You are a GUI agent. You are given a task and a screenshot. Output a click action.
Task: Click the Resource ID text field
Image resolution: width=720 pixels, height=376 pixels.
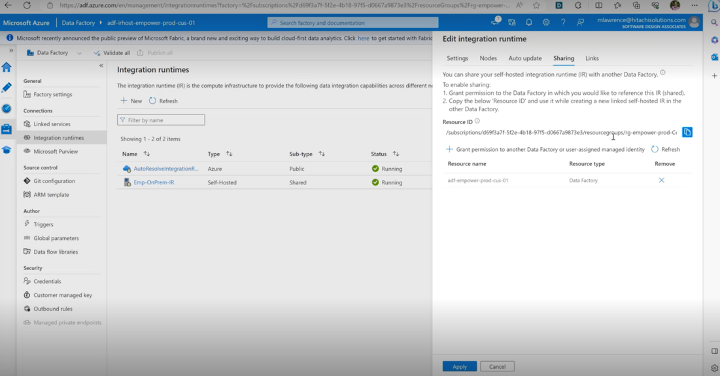(x=561, y=132)
